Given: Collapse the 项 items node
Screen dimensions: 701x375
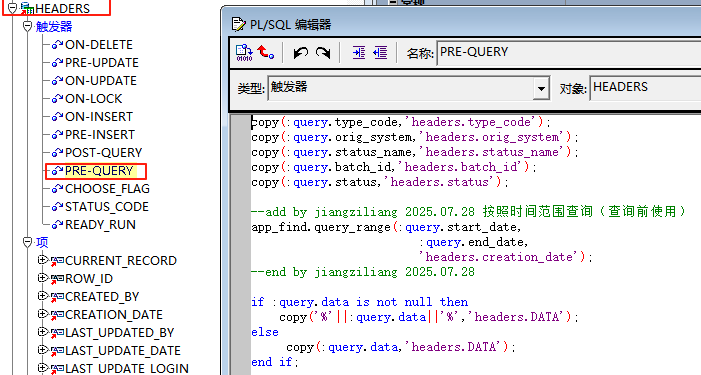Looking at the screenshot, I should point(28,242).
